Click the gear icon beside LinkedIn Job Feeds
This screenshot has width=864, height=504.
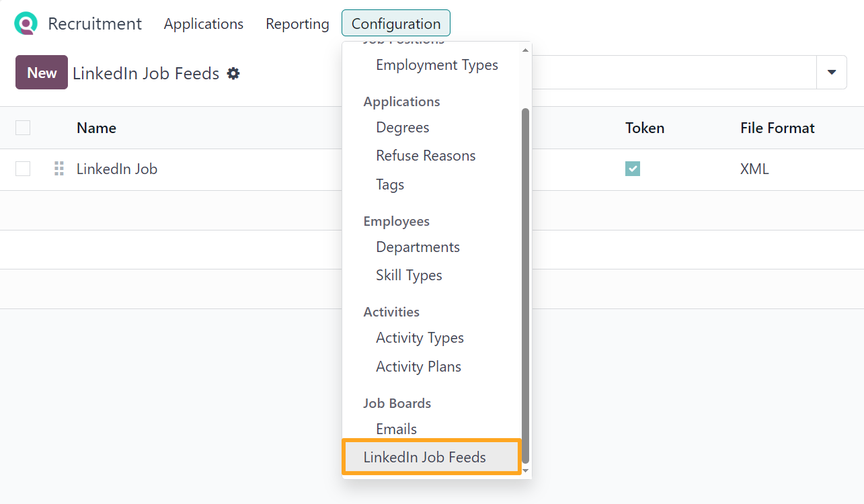coord(233,73)
